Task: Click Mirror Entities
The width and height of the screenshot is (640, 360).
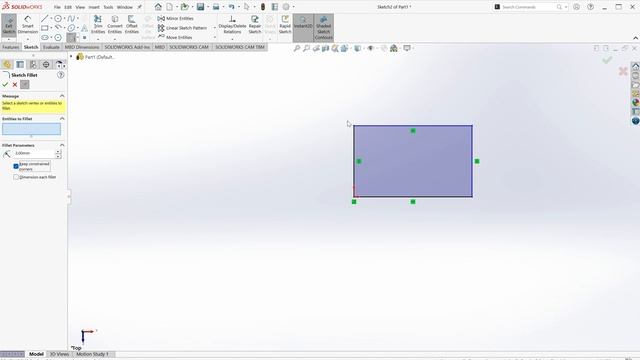Action: [x=176, y=18]
